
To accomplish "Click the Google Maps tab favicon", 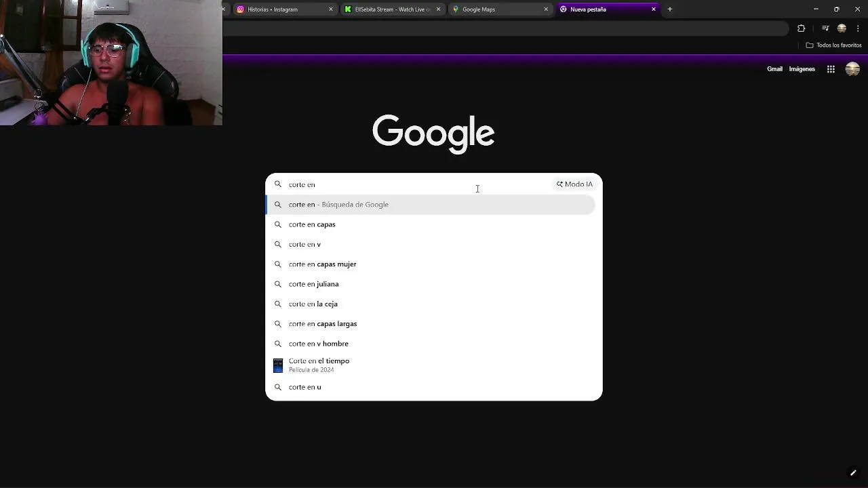I will [456, 9].
